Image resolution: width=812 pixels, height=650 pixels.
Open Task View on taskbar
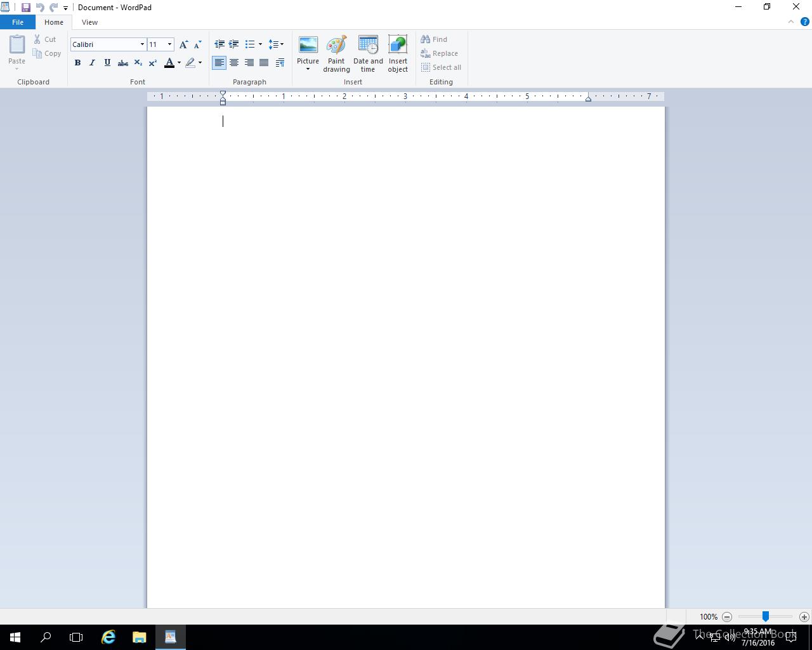pos(76,637)
